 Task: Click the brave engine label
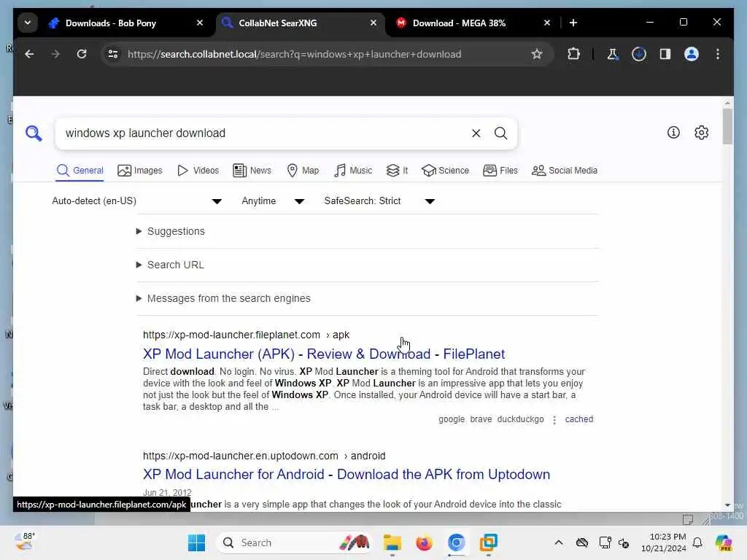pos(481,419)
